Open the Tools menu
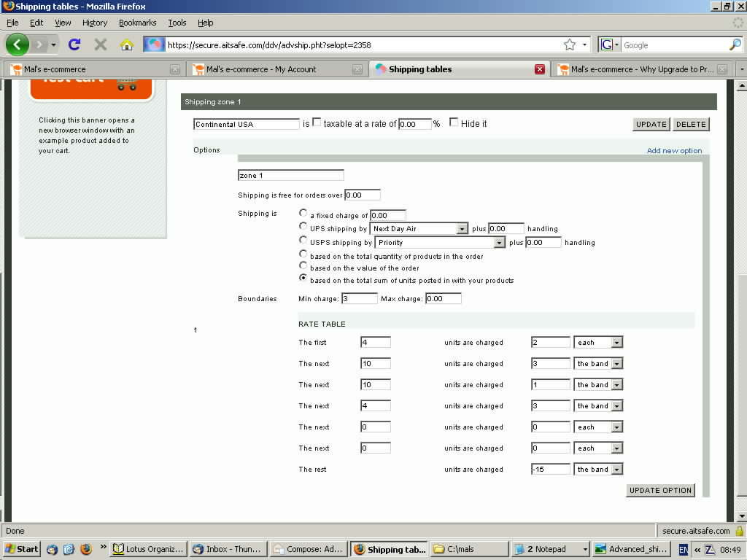 pos(177,23)
